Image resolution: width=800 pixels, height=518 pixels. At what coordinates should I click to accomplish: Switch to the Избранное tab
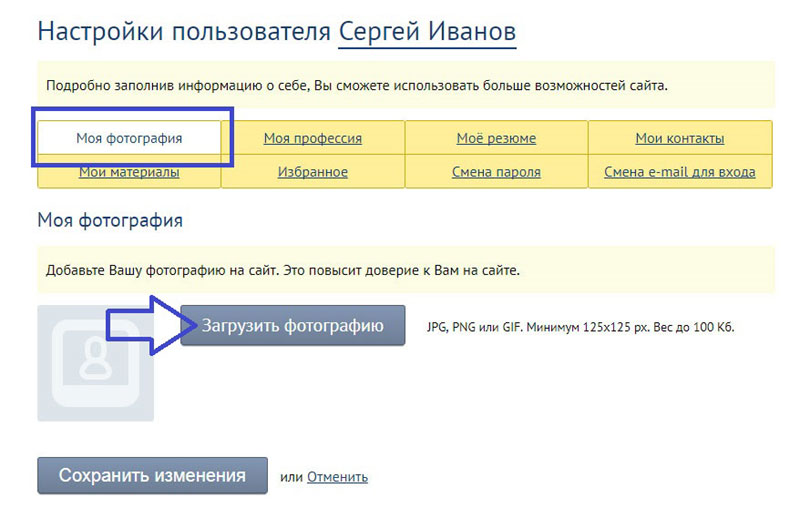tap(312, 172)
